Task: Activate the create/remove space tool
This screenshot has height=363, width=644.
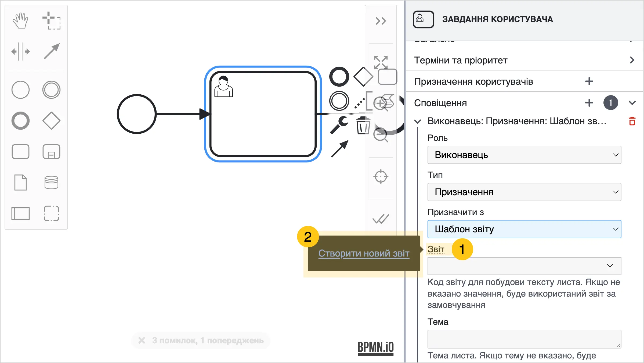Action: [x=20, y=51]
